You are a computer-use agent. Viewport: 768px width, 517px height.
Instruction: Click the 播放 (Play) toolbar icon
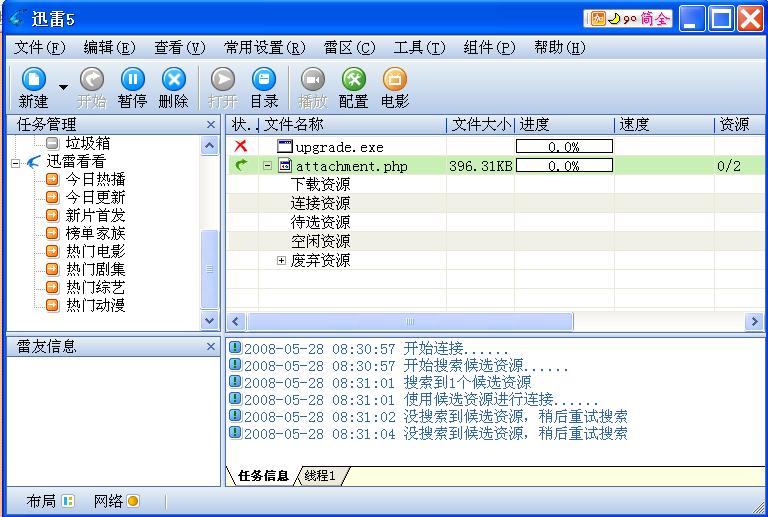312,88
